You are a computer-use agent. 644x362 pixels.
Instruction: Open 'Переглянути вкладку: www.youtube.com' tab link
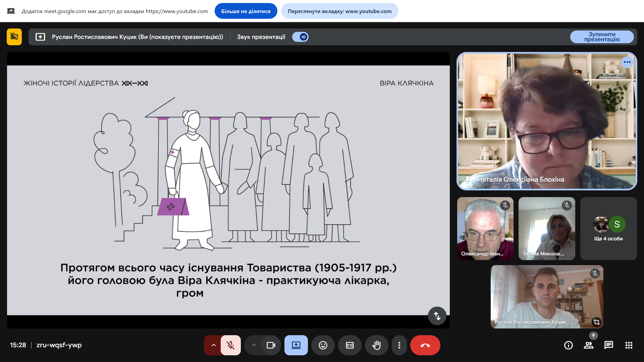(339, 11)
